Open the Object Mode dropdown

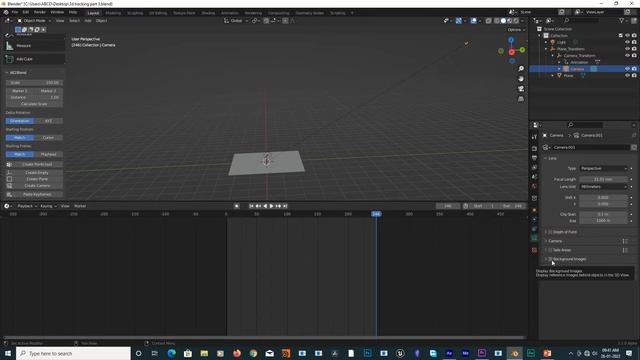pos(34,20)
